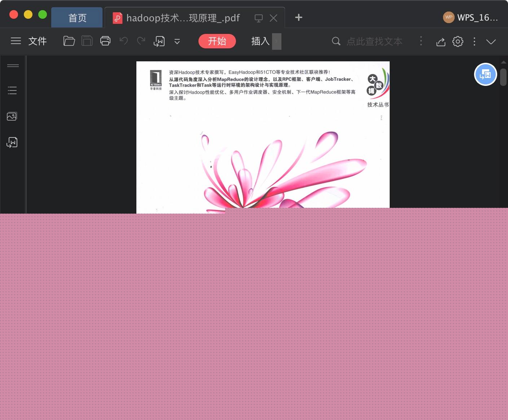Screen dimensions: 508x420
Task: Collapse the ribbon with the down chevron
Action: click(x=491, y=41)
